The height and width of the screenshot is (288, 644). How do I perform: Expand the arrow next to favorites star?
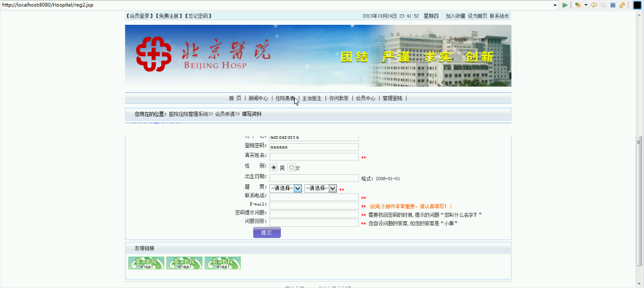586,5
